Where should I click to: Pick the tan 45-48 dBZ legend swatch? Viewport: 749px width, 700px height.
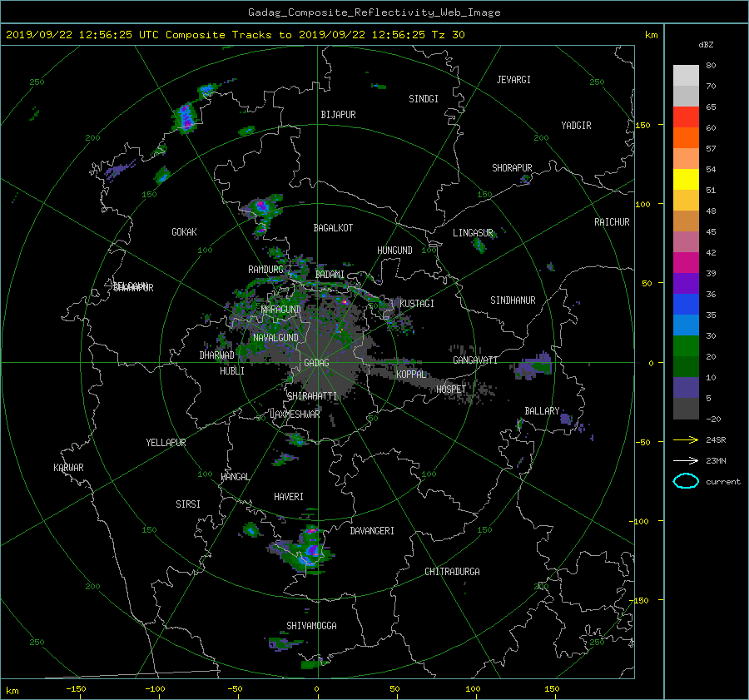pyautogui.click(x=686, y=221)
